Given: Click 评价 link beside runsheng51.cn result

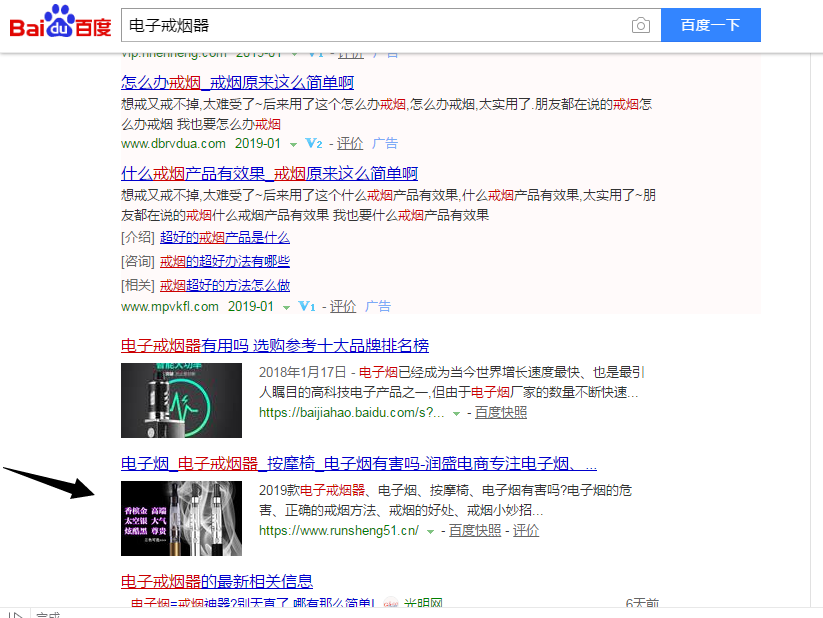Looking at the screenshot, I should [x=526, y=530].
